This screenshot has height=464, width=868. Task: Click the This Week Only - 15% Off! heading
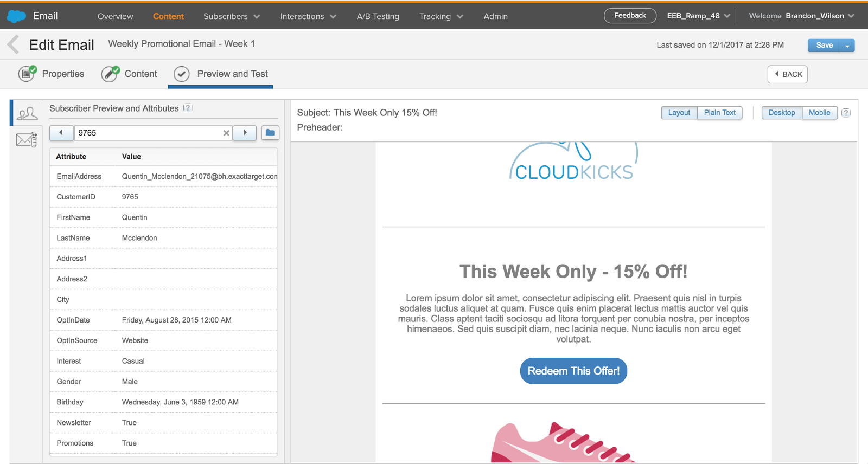click(x=573, y=271)
